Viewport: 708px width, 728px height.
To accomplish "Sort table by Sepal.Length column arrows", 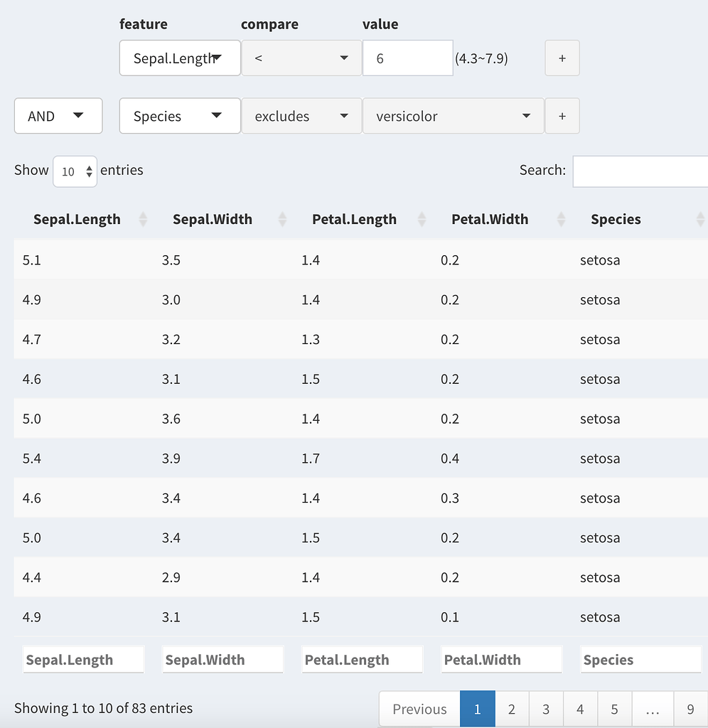I will 143,219.
